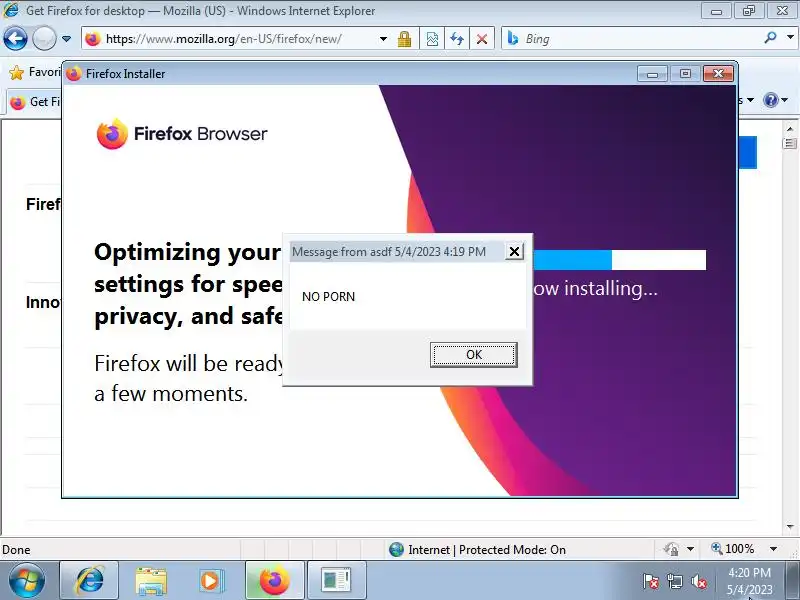Click 'Optimizing your' heading text

coord(187,252)
